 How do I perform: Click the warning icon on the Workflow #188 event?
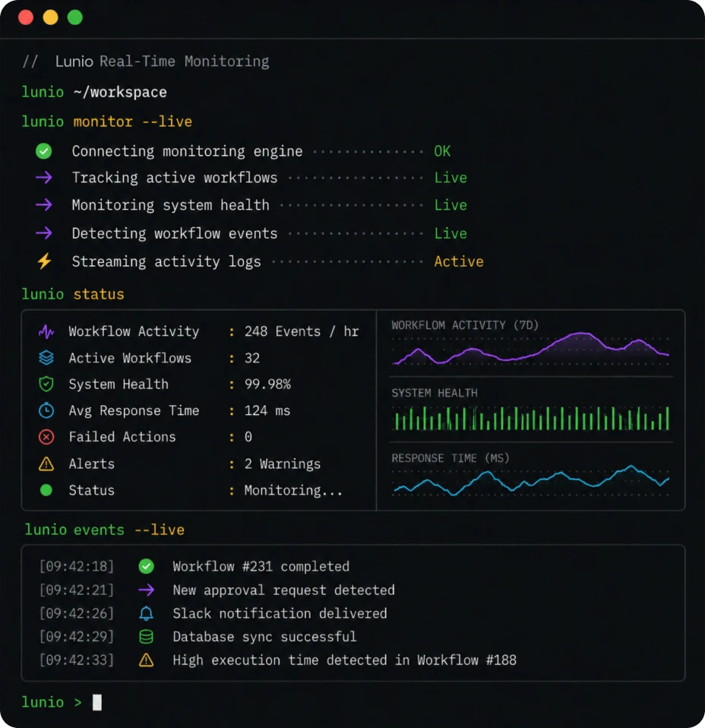(146, 660)
